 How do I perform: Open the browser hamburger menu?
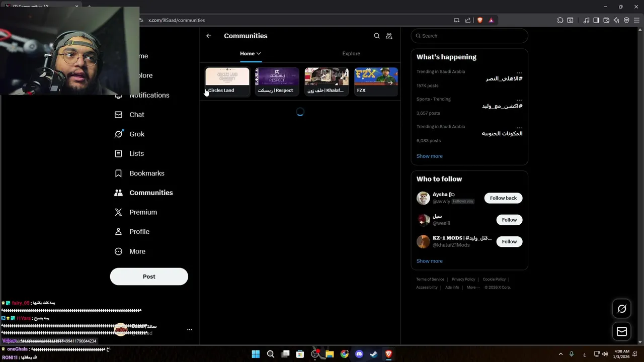coord(637,20)
